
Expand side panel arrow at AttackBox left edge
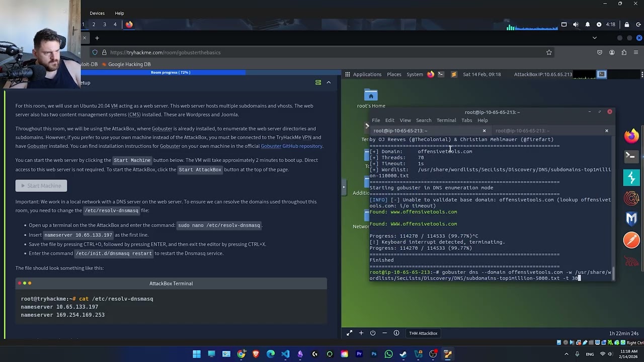coord(344,187)
